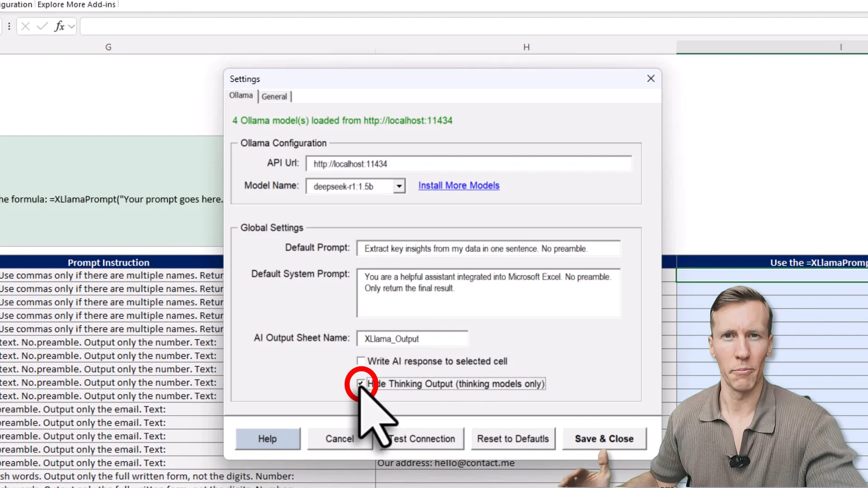Open the Explore More Add-ins ribbon tab

[x=76, y=5]
